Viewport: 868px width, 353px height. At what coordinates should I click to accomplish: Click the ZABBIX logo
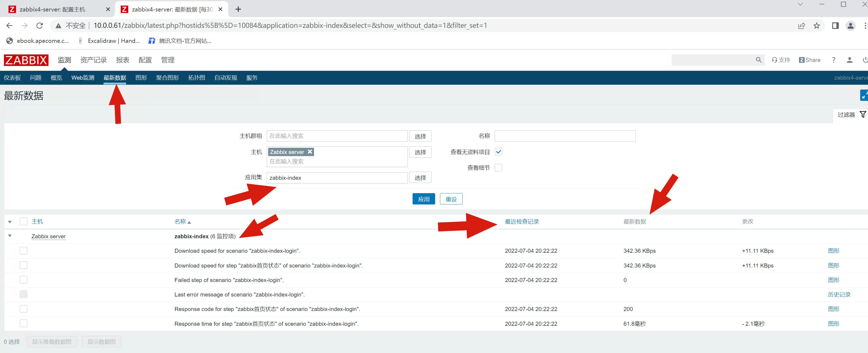pos(26,60)
